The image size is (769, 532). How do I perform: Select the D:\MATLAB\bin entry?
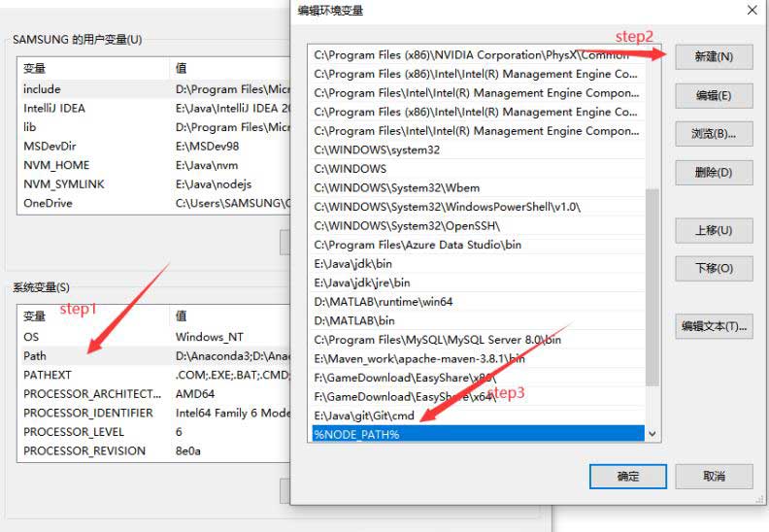click(478, 320)
